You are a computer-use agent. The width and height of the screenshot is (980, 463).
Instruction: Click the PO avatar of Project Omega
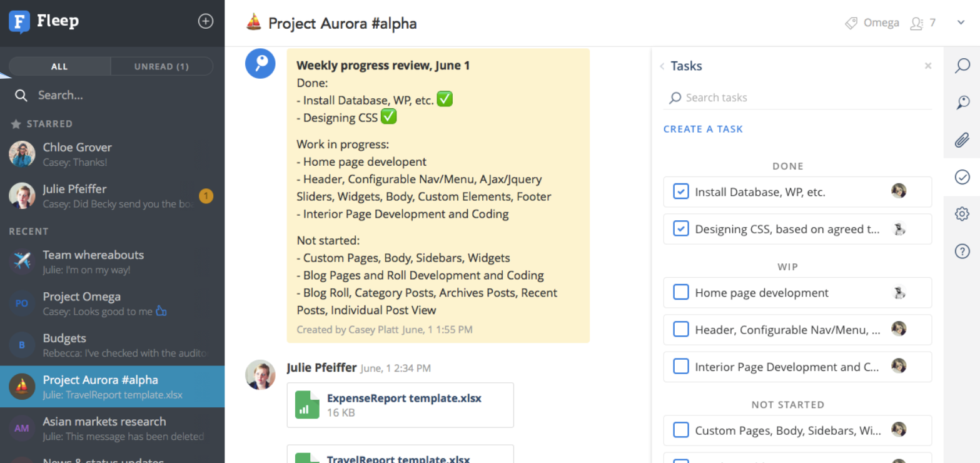pos(22,303)
